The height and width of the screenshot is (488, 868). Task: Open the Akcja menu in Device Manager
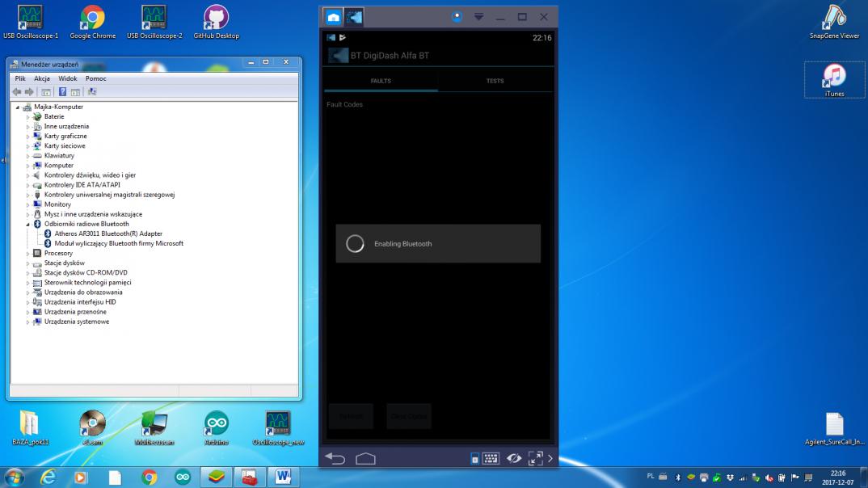pyautogui.click(x=42, y=78)
